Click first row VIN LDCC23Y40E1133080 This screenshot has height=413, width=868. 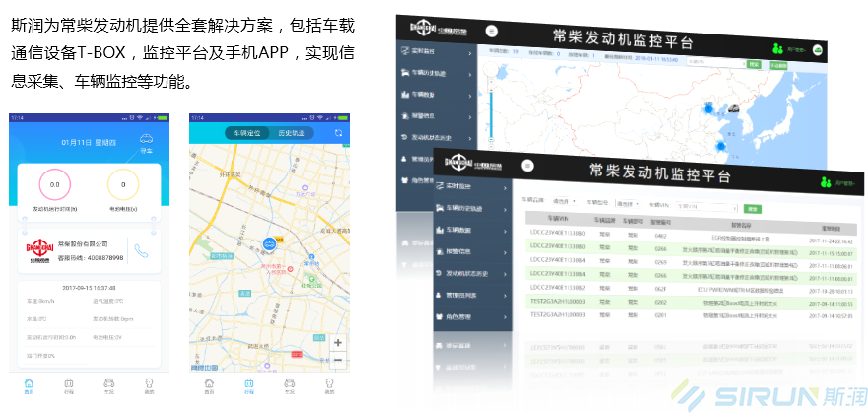[558, 233]
